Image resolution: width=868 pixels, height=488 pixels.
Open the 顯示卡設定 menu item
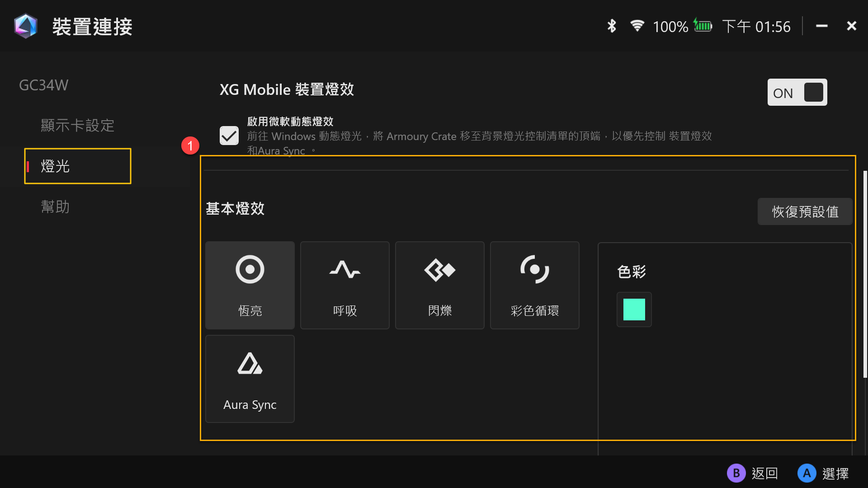[x=77, y=126]
